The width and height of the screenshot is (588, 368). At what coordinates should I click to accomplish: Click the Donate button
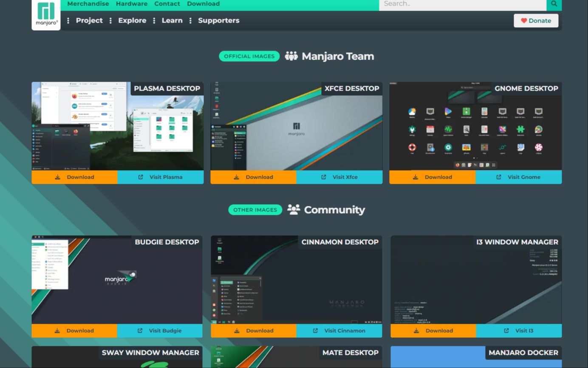click(536, 20)
